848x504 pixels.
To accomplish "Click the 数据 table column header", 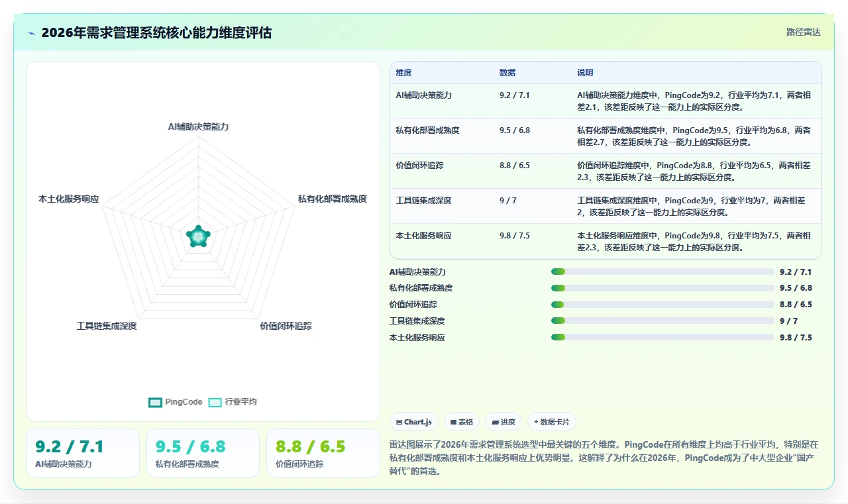I will click(x=507, y=73).
